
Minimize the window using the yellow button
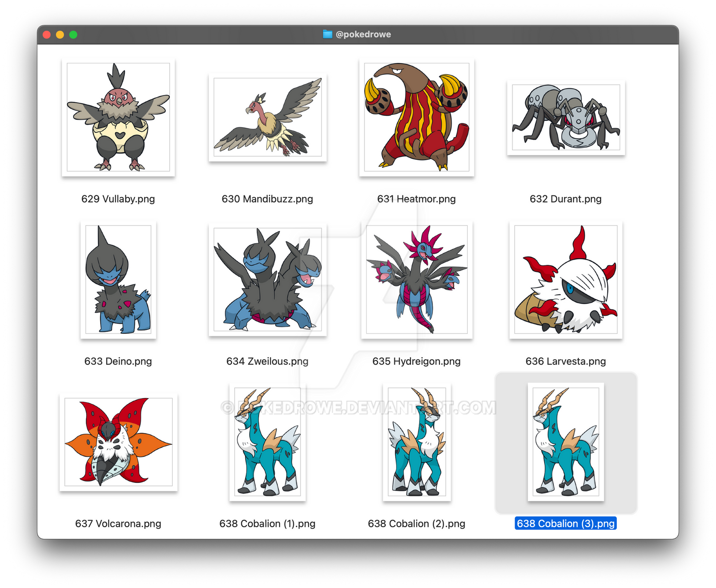click(60, 35)
